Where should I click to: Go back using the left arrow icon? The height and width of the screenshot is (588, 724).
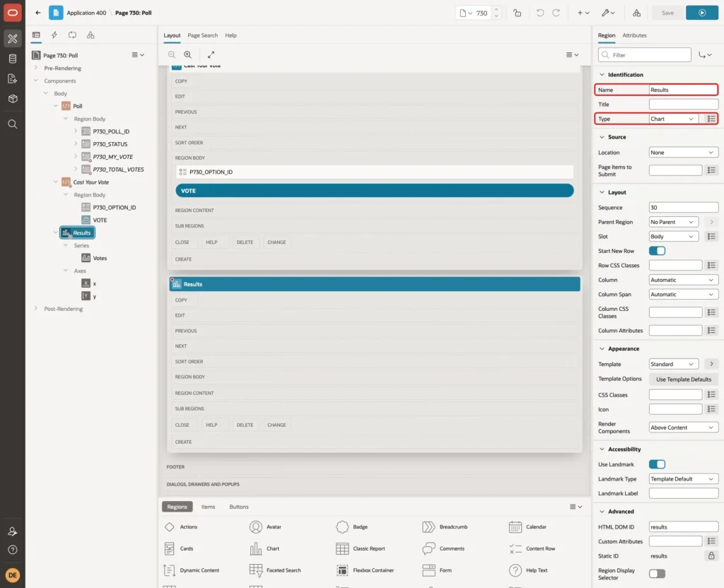pos(38,13)
